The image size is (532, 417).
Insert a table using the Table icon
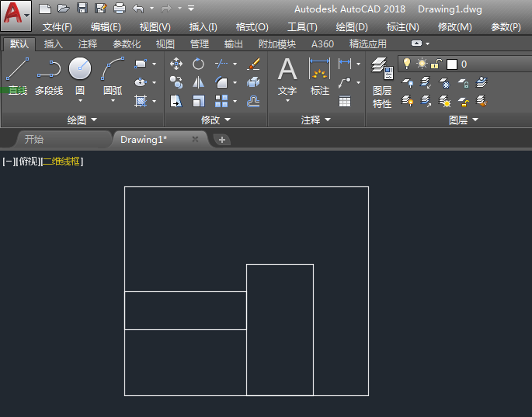(x=345, y=101)
